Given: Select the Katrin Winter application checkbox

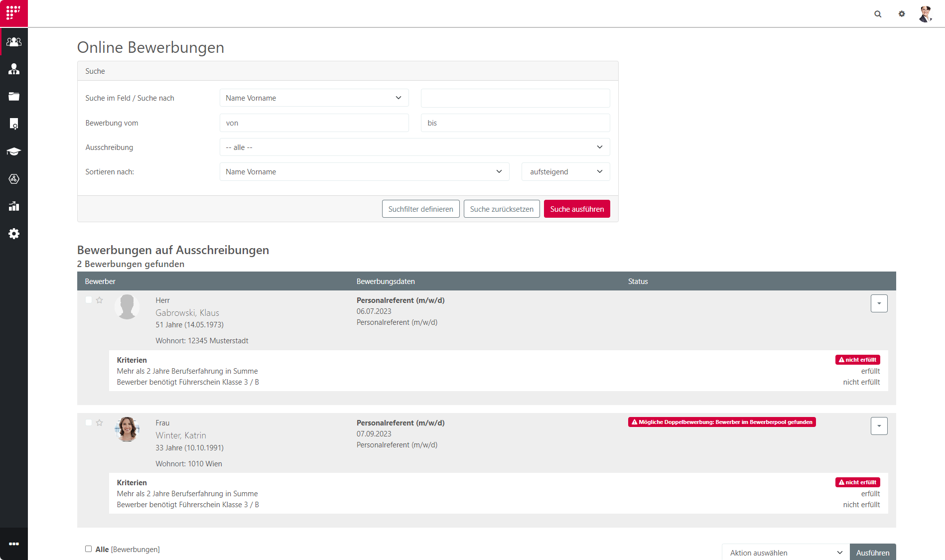Looking at the screenshot, I should 89,422.
